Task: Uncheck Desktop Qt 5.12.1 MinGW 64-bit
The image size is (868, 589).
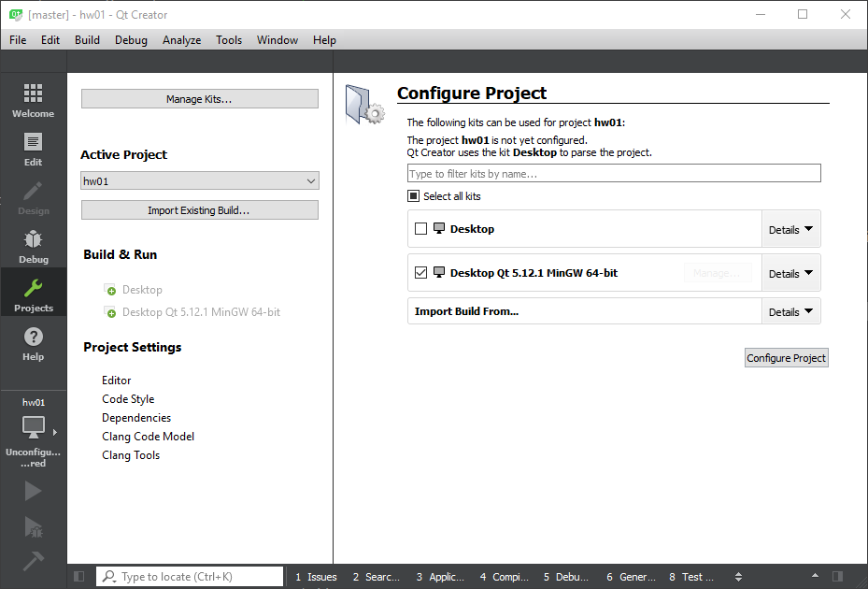Action: (x=420, y=273)
